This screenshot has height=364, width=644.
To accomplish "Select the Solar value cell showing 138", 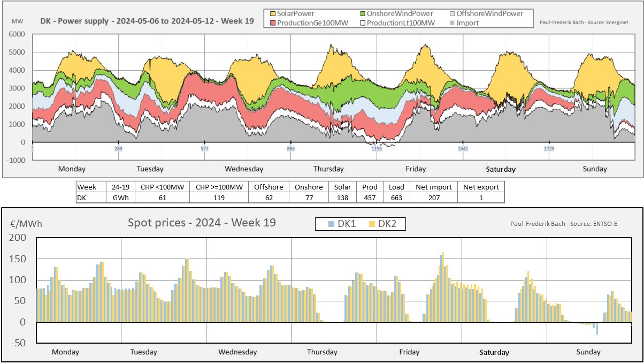I will tap(342, 197).
